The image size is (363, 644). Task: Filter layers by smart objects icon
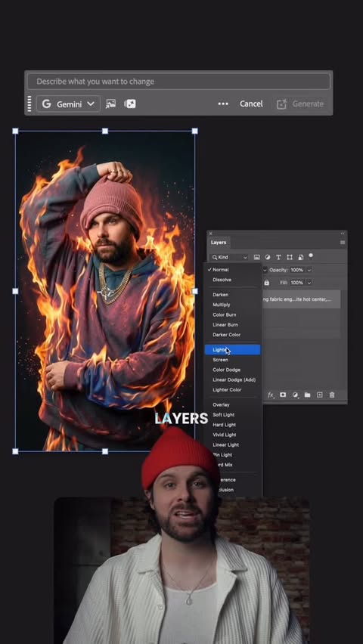pos(300,257)
